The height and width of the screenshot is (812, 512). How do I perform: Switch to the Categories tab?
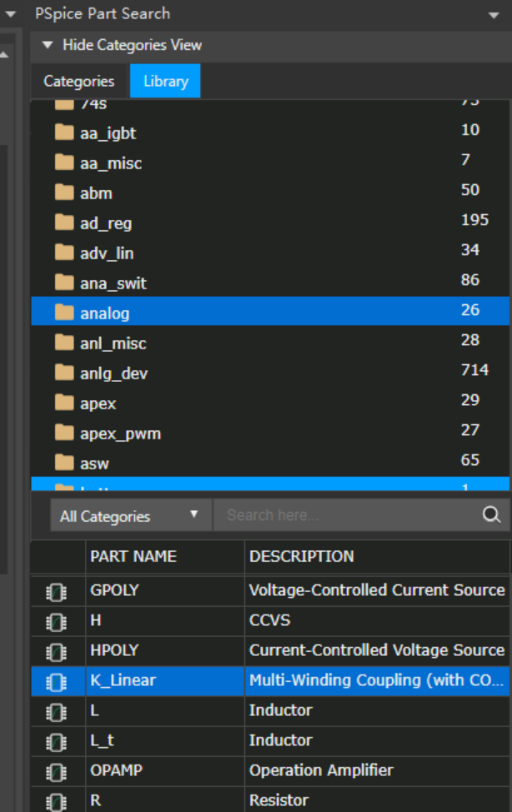point(78,81)
